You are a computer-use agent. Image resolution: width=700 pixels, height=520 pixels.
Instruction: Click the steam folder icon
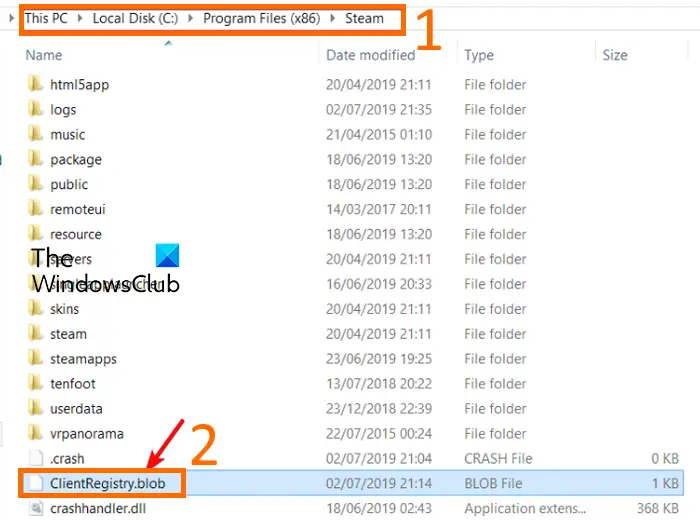tap(36, 333)
